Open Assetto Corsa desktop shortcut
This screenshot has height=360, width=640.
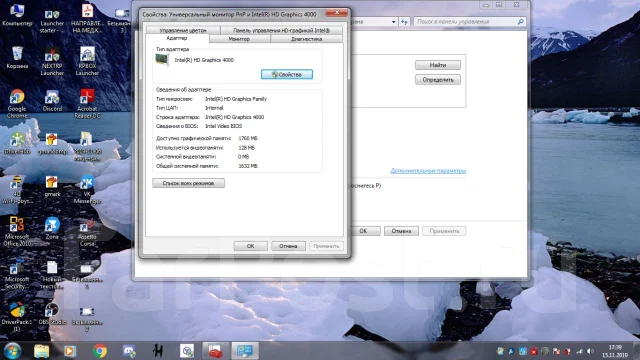[x=87, y=232]
